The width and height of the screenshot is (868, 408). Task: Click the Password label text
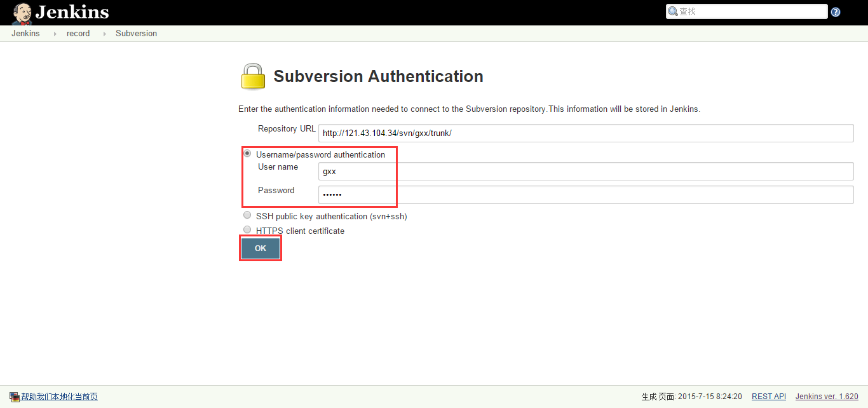point(276,191)
